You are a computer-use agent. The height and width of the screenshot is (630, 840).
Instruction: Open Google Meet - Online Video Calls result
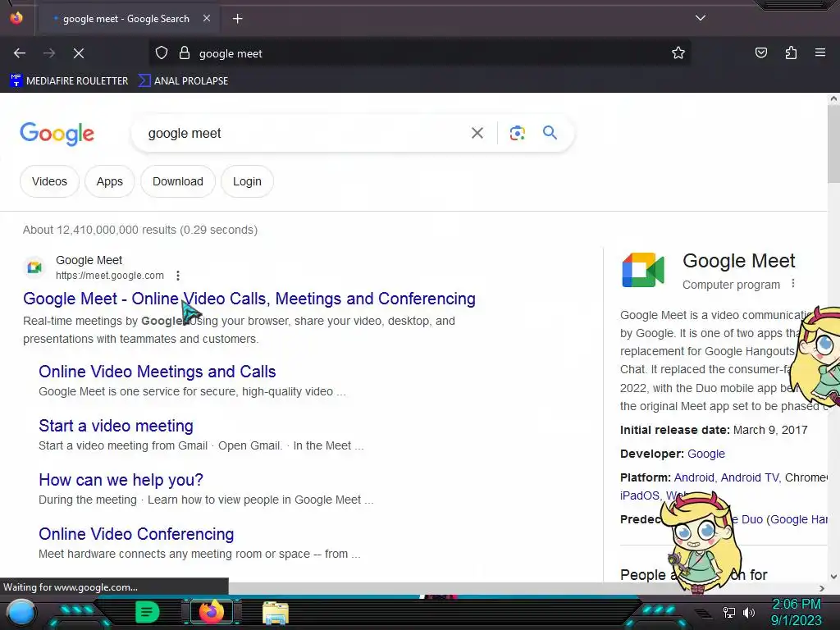249,299
